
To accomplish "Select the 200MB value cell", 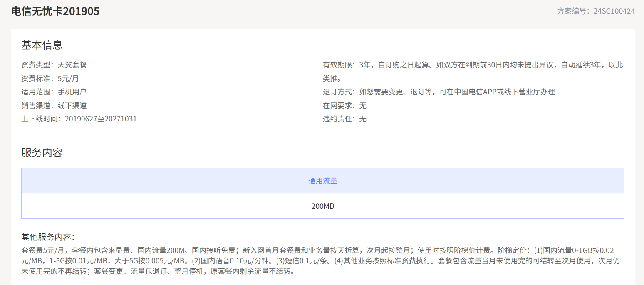I will 323,206.
